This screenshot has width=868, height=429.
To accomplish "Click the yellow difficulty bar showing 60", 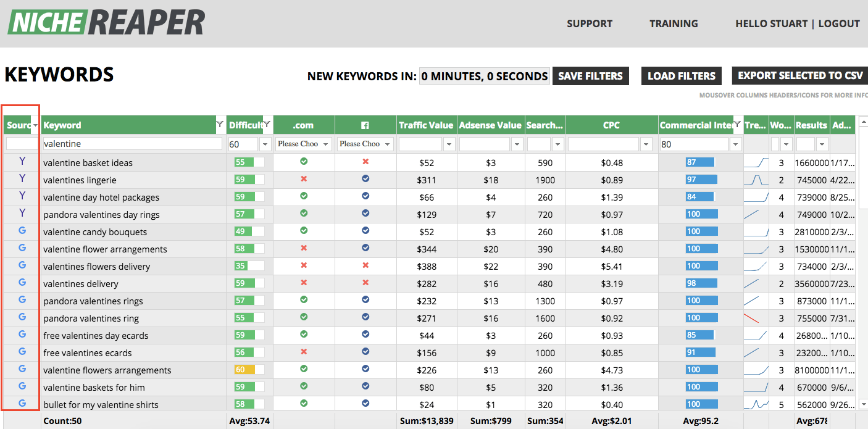I will coord(249,370).
